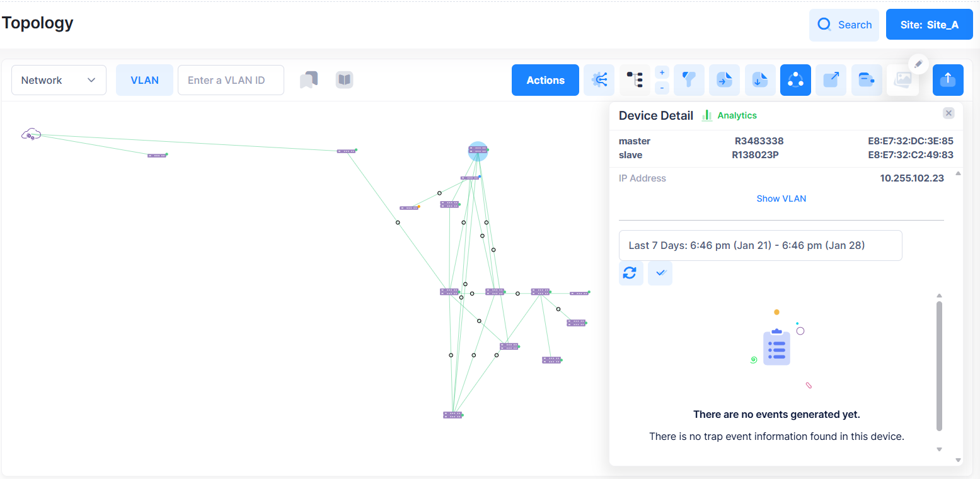980x479 pixels.
Task: Click the file download arrow-down icon
Action: [x=760, y=80]
